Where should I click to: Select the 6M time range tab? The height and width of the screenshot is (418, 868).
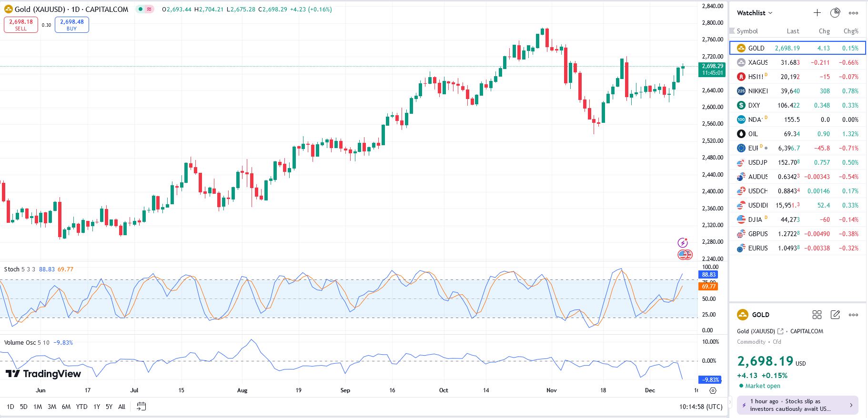(66, 407)
